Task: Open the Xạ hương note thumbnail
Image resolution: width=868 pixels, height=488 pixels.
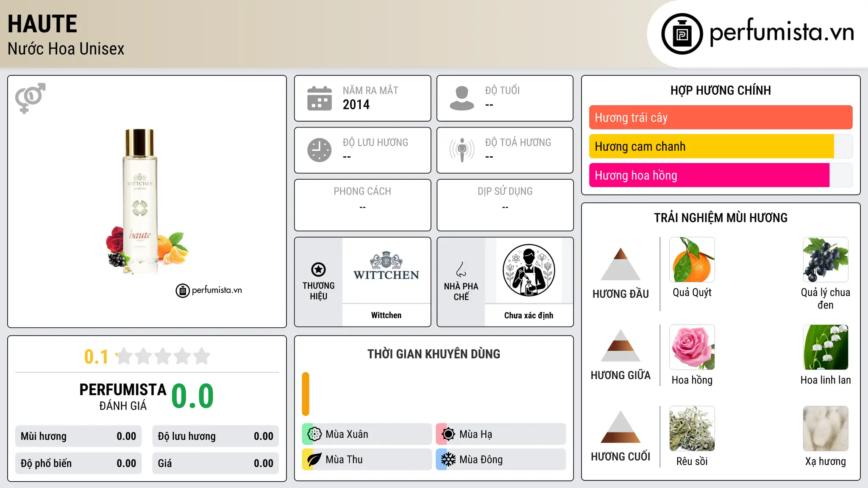Action: [826, 429]
